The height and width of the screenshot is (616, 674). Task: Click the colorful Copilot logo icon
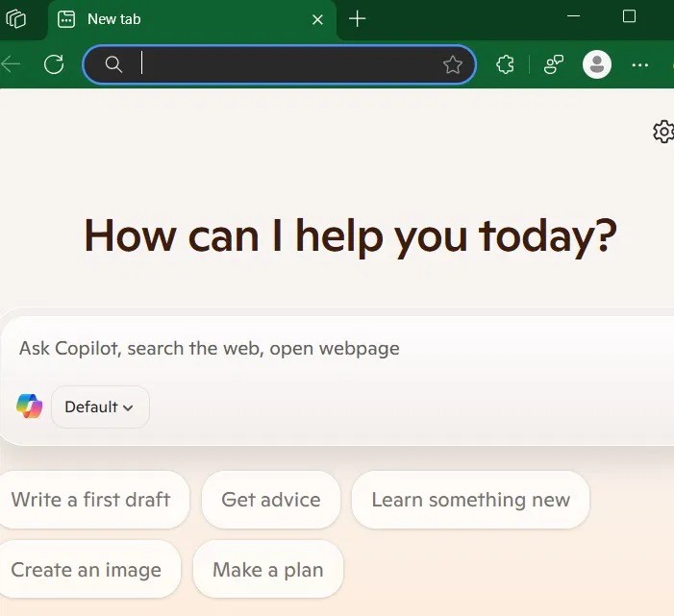[x=30, y=407]
